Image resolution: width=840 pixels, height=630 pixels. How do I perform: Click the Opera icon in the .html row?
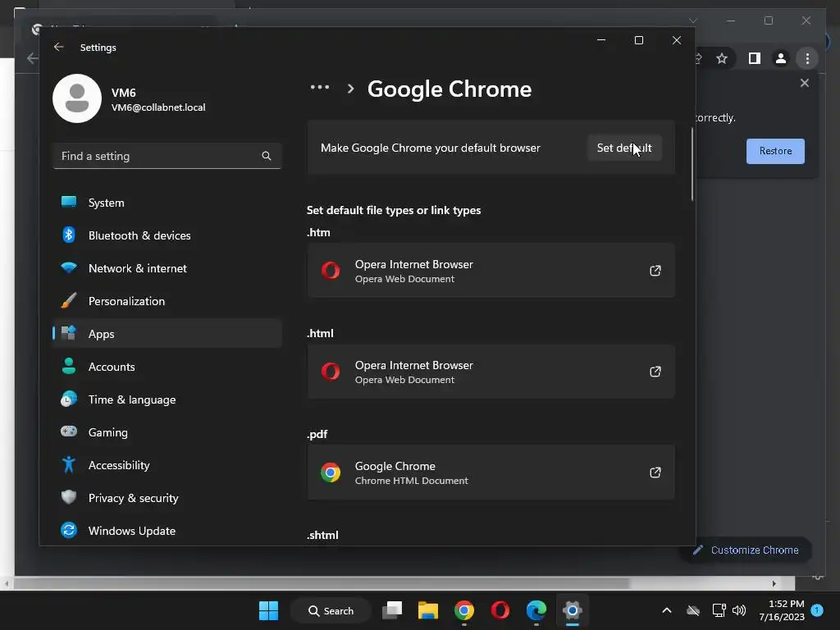tap(331, 372)
